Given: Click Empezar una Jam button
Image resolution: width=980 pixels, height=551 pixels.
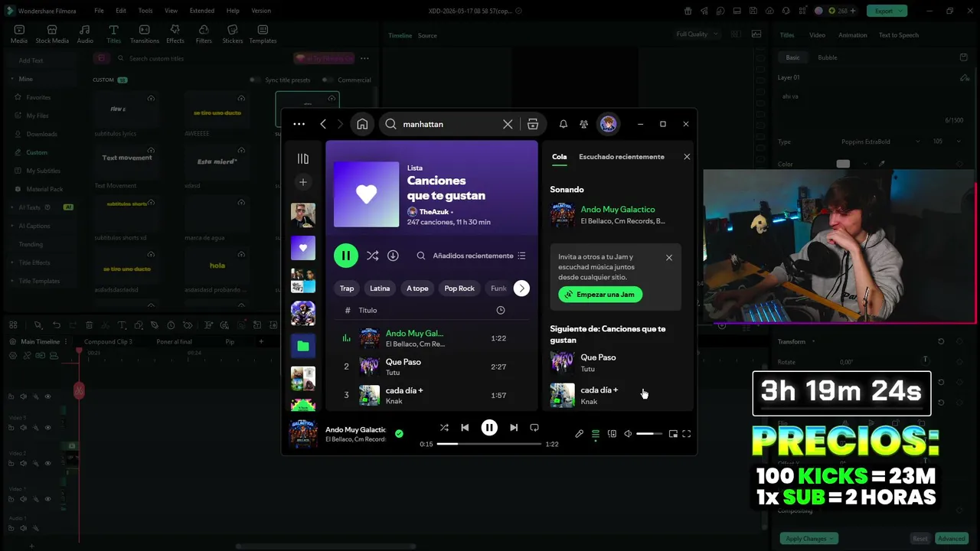Looking at the screenshot, I should click(x=600, y=295).
